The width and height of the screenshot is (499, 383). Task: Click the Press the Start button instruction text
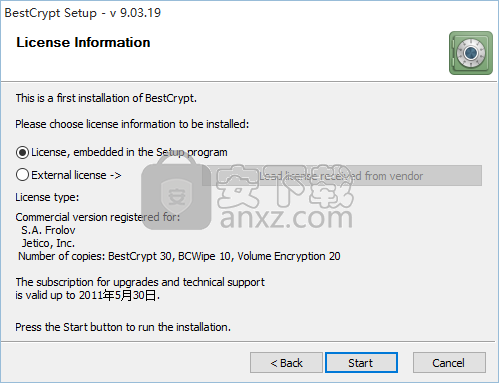click(123, 327)
